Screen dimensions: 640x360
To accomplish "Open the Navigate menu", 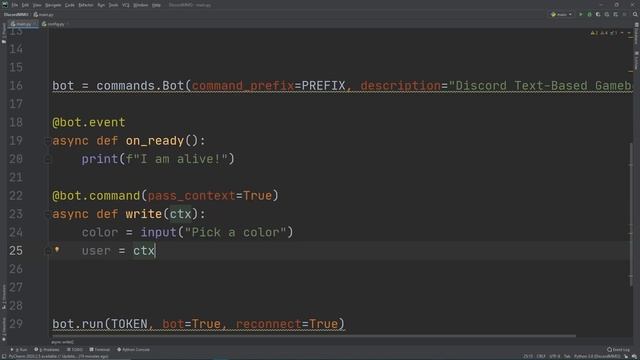I will [53, 5].
